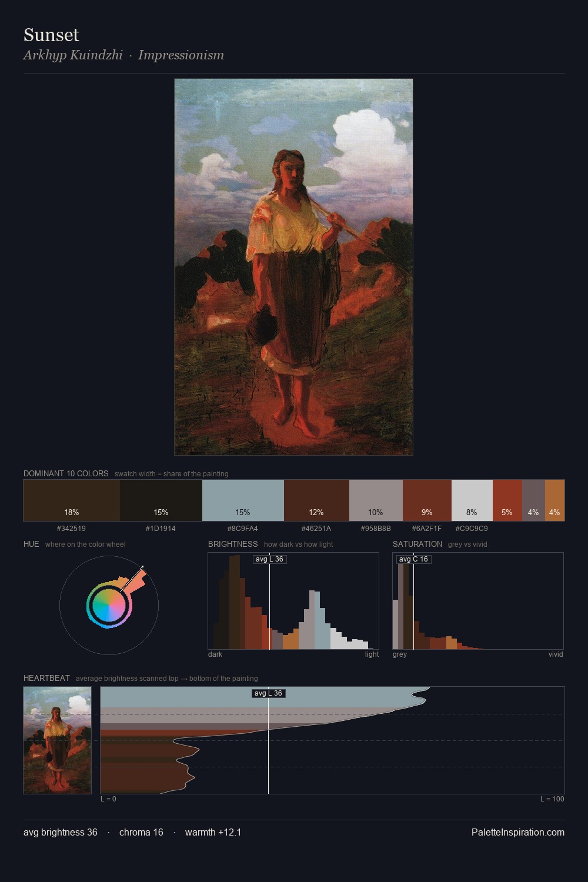Click the hex code #C9C9C9
The width and height of the screenshot is (588, 882).
tap(472, 529)
